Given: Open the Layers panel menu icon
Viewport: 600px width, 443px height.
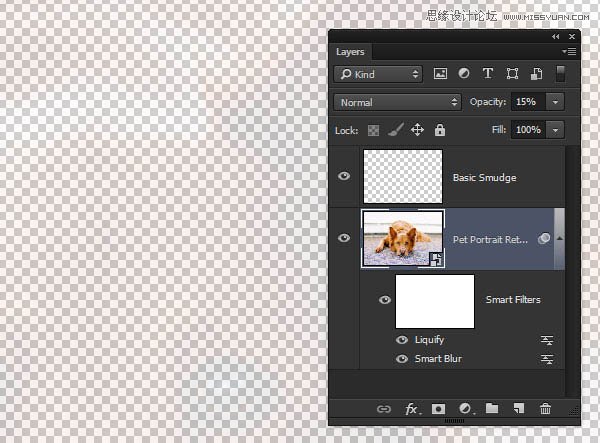Looking at the screenshot, I should (569, 51).
